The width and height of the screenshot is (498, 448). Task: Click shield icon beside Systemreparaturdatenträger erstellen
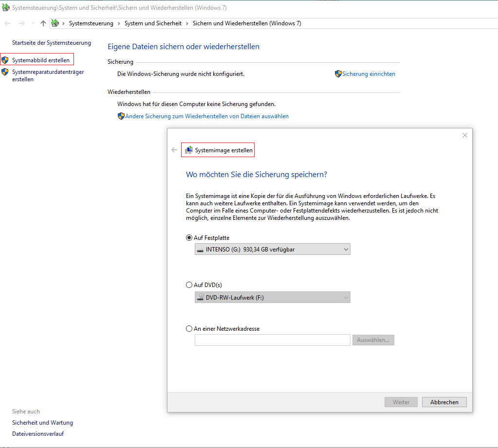(x=5, y=72)
